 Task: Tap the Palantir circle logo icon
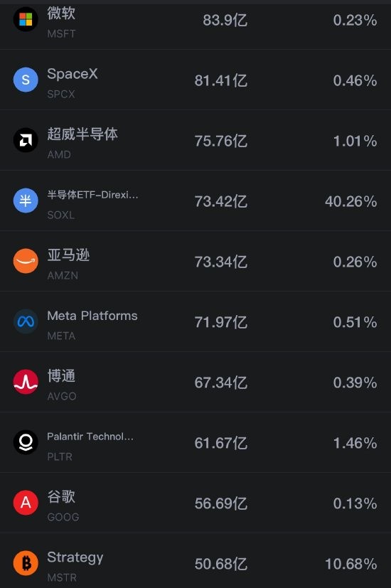click(x=26, y=442)
